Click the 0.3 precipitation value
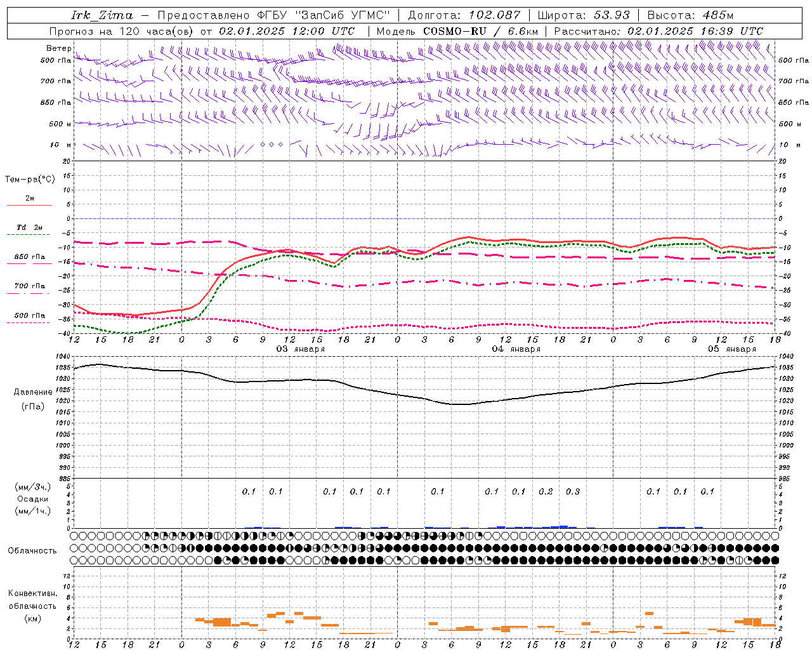 pyautogui.click(x=573, y=491)
